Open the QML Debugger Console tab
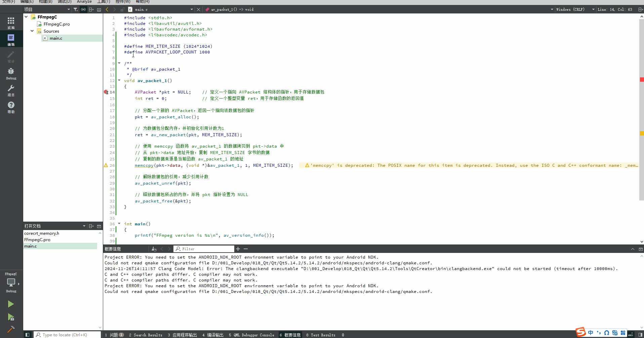This screenshot has width=644, height=338. point(251,335)
